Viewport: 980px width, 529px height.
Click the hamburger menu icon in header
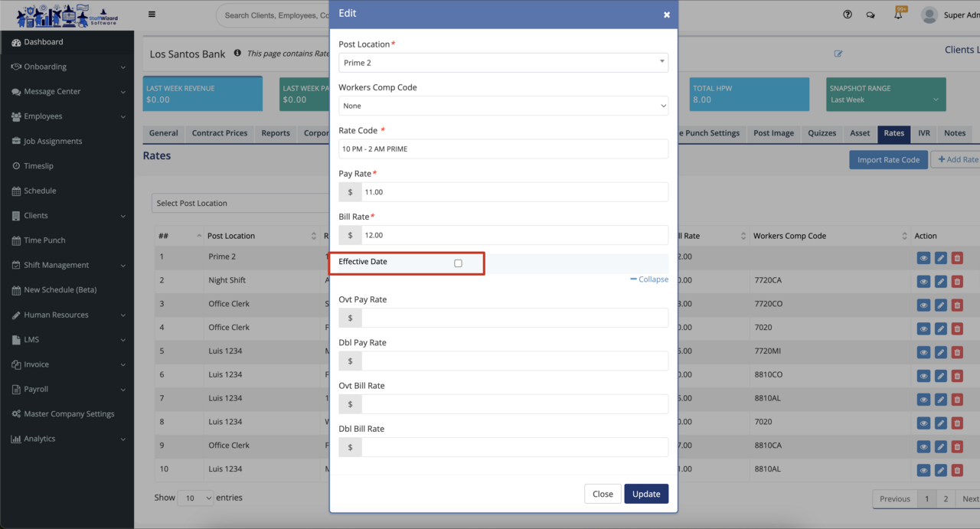click(x=152, y=15)
